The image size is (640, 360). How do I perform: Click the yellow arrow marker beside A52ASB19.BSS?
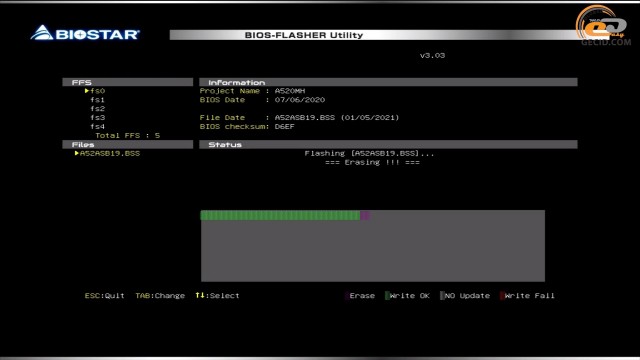76,153
